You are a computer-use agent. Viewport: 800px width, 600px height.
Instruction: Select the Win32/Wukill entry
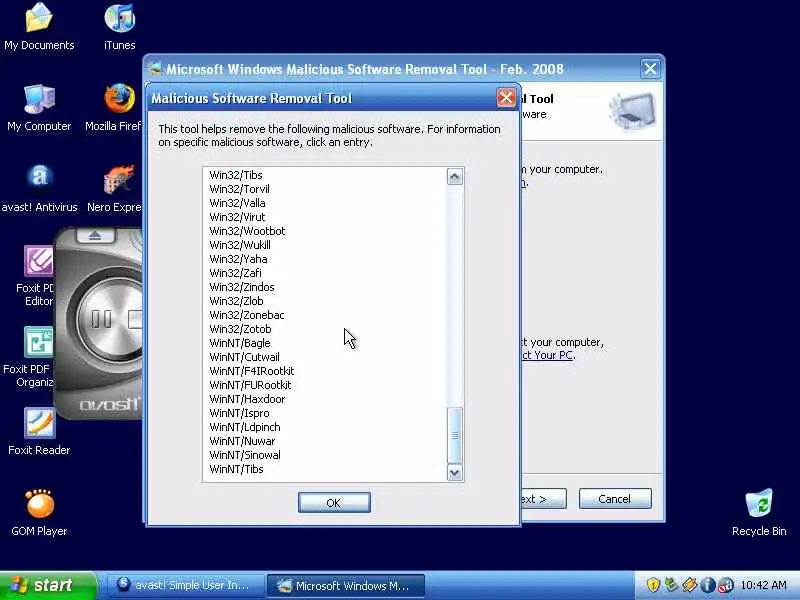240,245
